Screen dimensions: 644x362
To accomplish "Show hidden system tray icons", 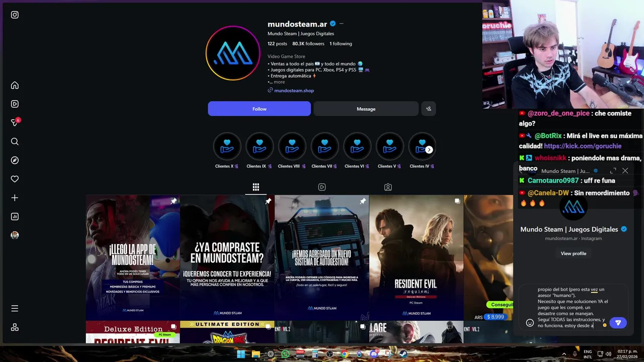I will coord(564,354).
